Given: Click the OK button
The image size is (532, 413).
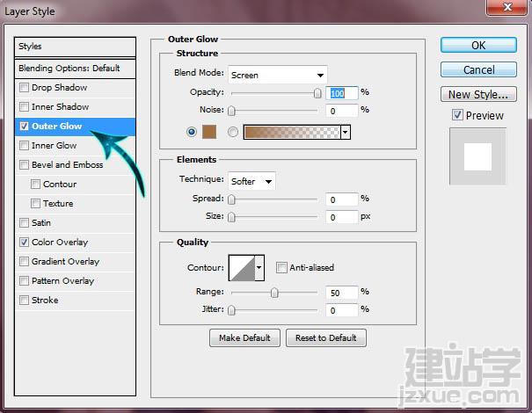Looking at the screenshot, I should tap(478, 45).
